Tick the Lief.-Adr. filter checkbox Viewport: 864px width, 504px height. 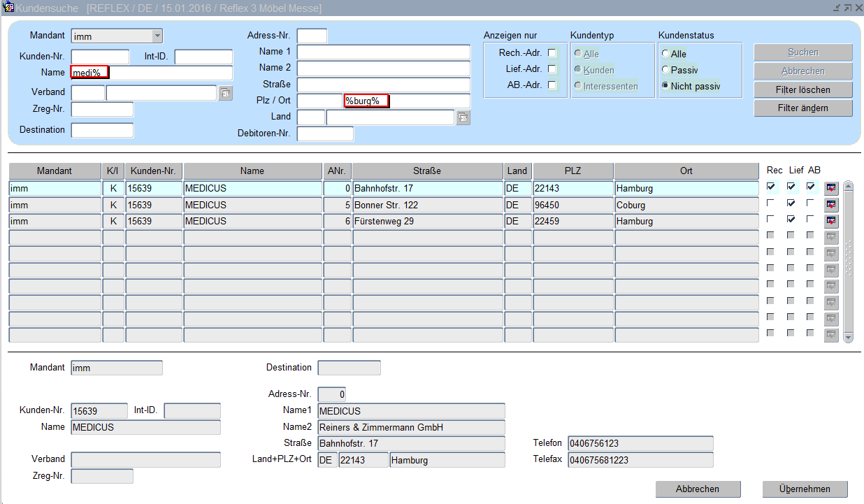(552, 69)
